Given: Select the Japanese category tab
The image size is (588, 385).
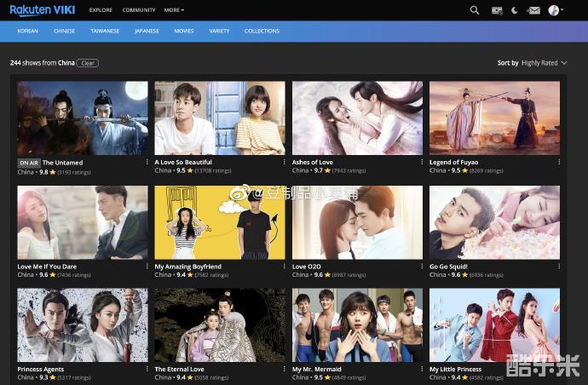Looking at the screenshot, I should point(147,32).
